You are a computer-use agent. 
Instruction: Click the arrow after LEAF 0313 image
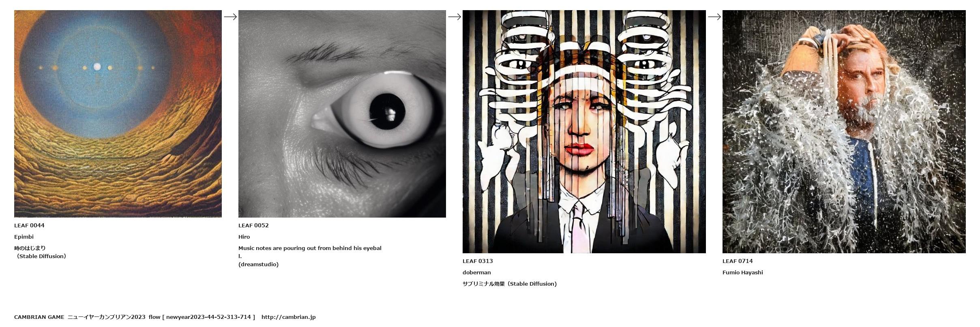coord(714,17)
